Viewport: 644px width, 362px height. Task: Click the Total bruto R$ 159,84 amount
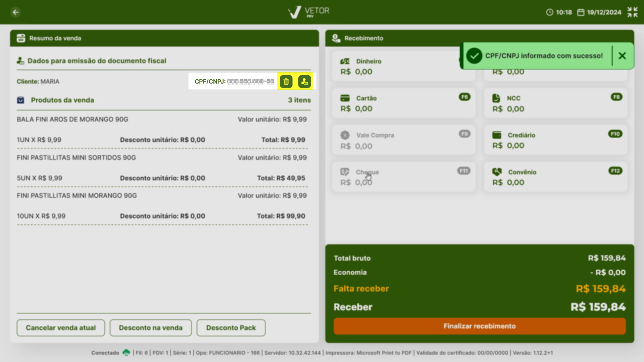tap(607, 258)
